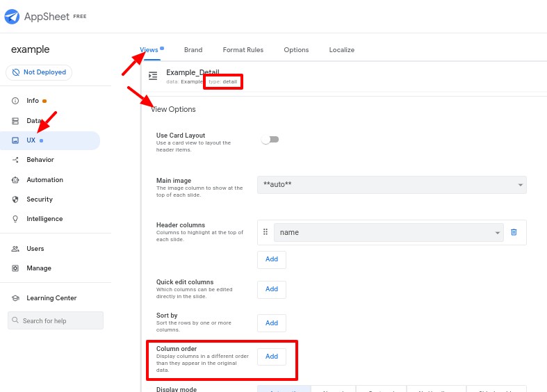The image size is (547, 392).
Task: Click the Not Deployed button
Action: click(x=39, y=72)
